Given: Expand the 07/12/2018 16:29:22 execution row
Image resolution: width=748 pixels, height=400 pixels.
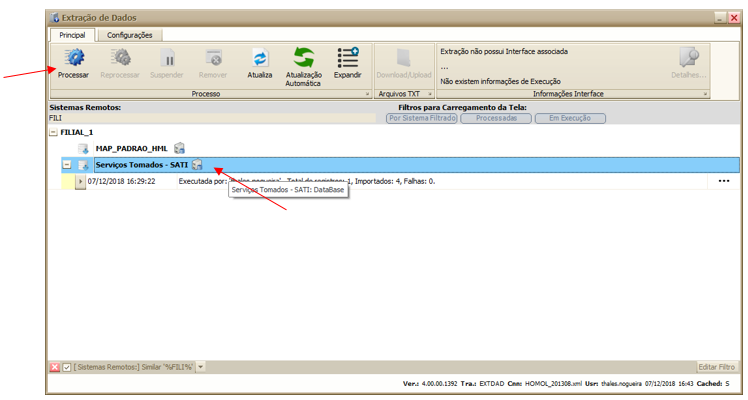Looking at the screenshot, I should coord(80,181).
